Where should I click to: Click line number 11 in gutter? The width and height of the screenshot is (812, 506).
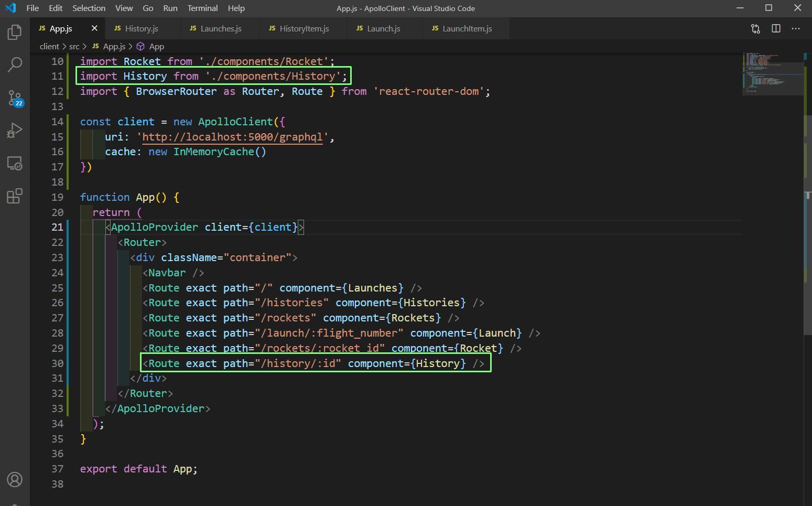57,76
